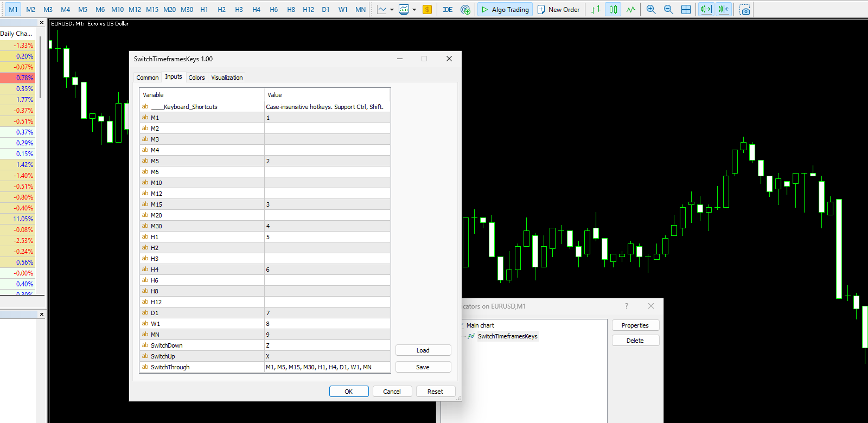
Task: Toggle chart shift icon
Action: [724, 9]
